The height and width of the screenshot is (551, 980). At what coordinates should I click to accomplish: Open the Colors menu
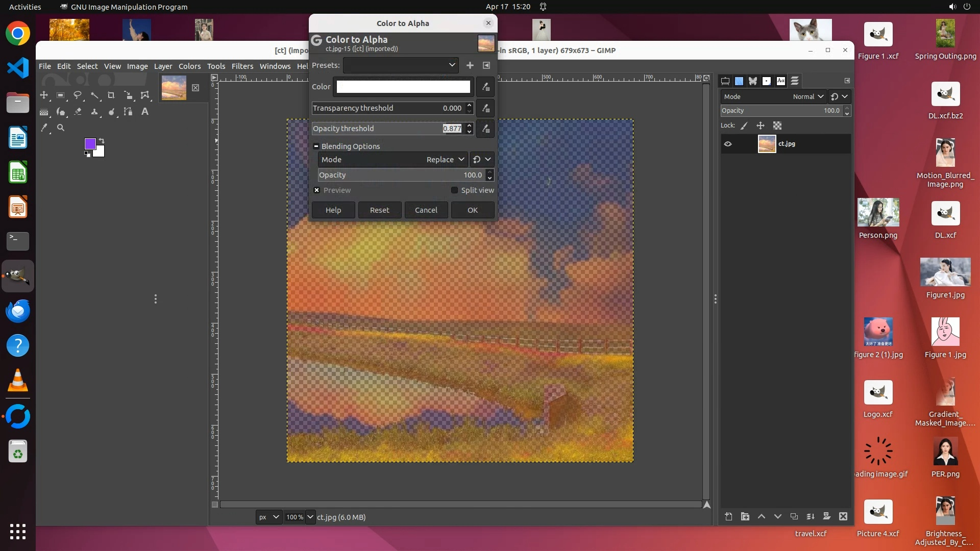(x=189, y=66)
